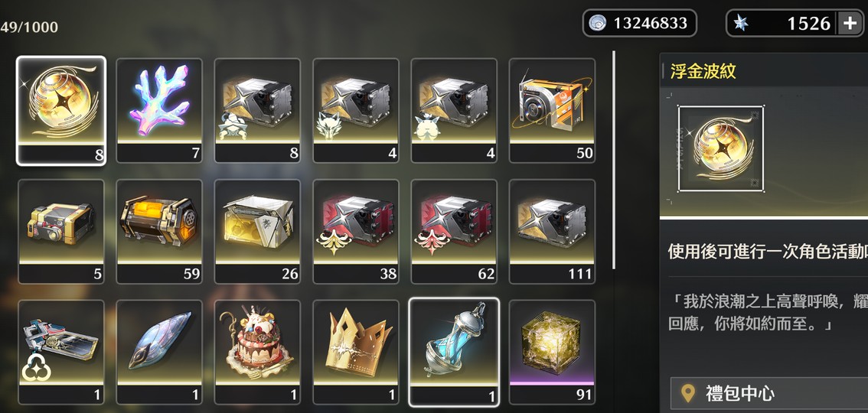Screen dimensions: 868x413
Task: Select the red supply crate with count 62
Action: pos(454,231)
